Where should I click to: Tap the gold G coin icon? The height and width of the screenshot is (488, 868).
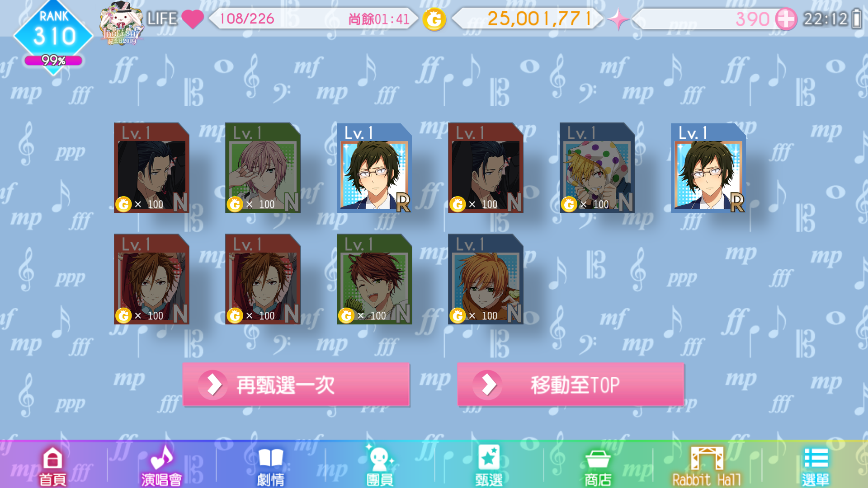click(434, 19)
